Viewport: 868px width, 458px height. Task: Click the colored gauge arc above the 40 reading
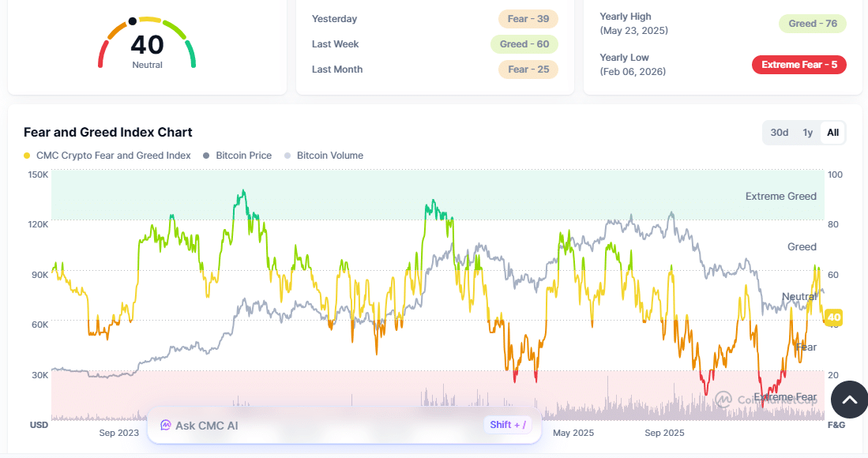148,17
